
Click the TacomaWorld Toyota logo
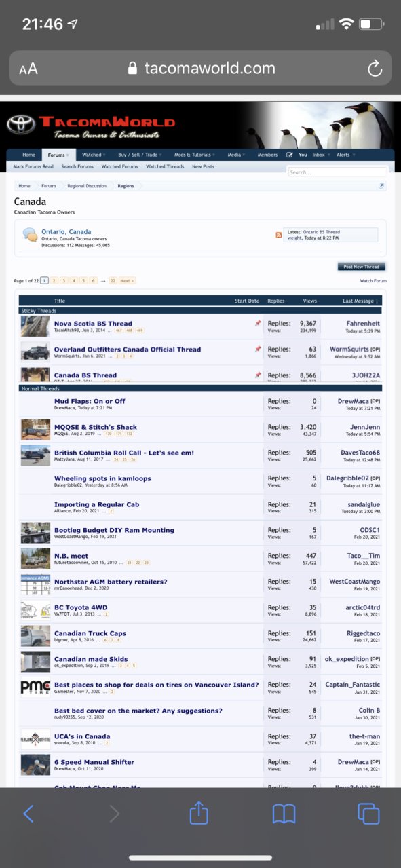tap(20, 124)
